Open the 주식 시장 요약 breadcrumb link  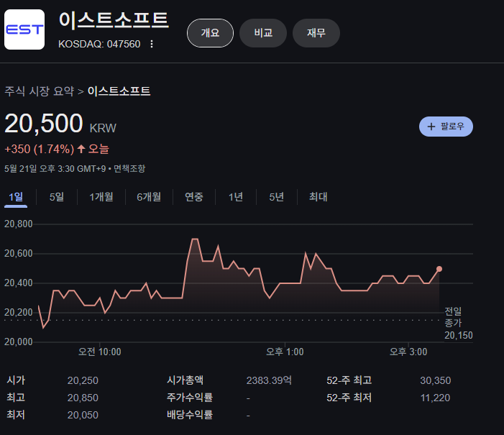(x=40, y=91)
